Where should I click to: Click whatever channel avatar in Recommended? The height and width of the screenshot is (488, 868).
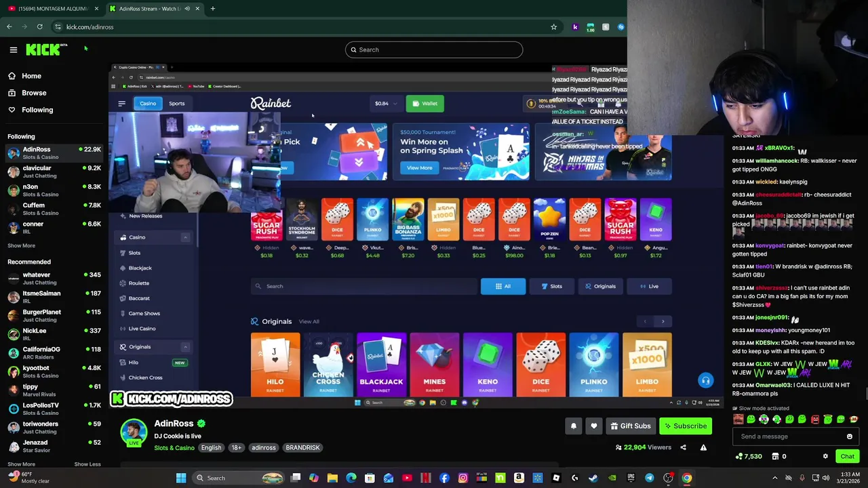(x=14, y=279)
